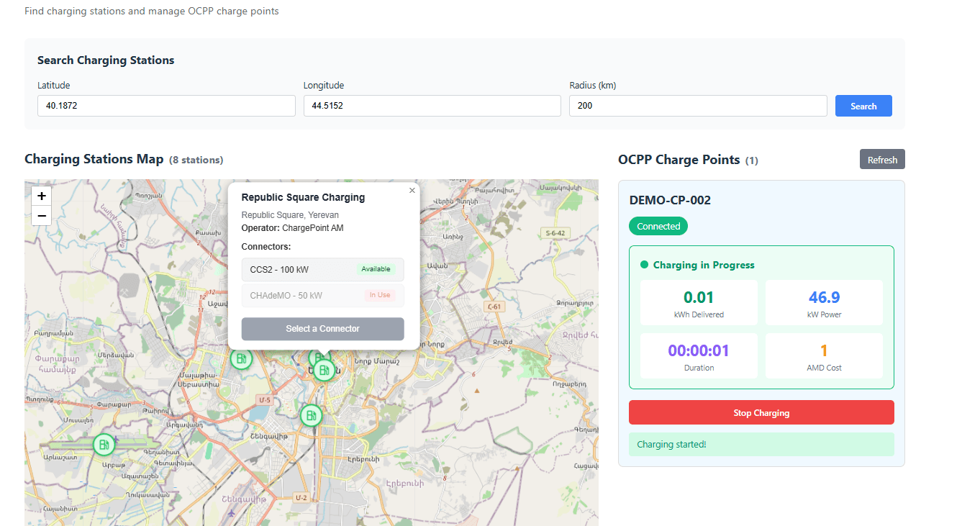Refresh the OCPP charge points list
The image size is (980, 526).
(x=882, y=160)
